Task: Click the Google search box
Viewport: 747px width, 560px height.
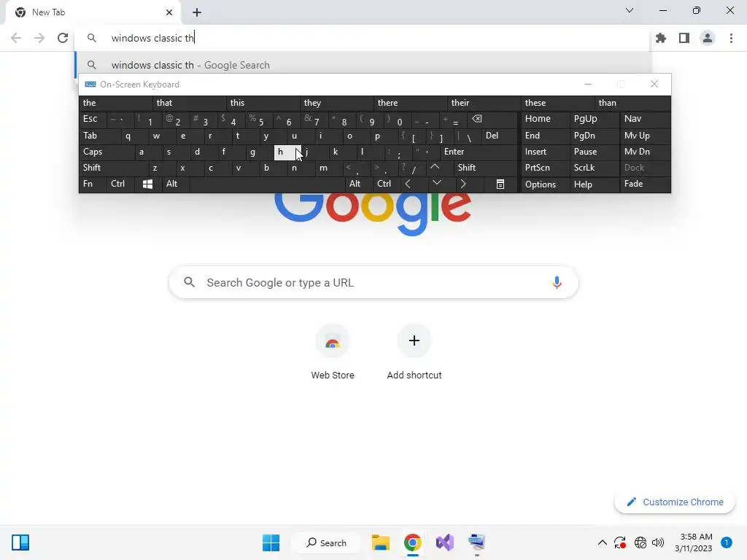Action: click(373, 282)
